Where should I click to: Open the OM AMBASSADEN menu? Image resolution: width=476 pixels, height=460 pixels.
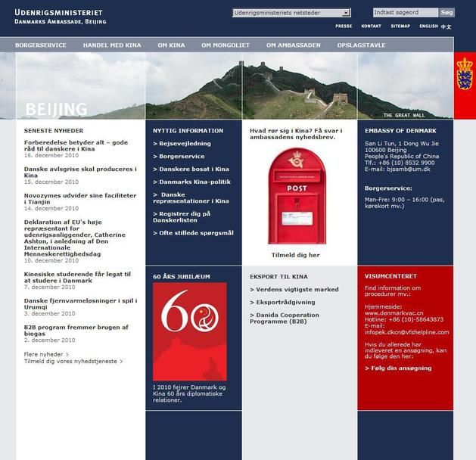click(x=294, y=45)
